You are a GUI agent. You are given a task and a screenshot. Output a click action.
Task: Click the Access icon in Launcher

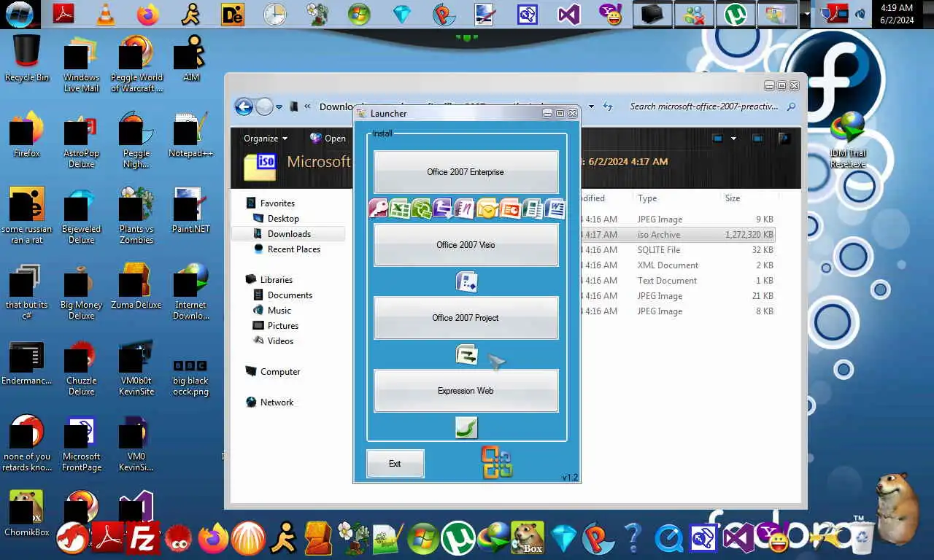pyautogui.click(x=378, y=209)
